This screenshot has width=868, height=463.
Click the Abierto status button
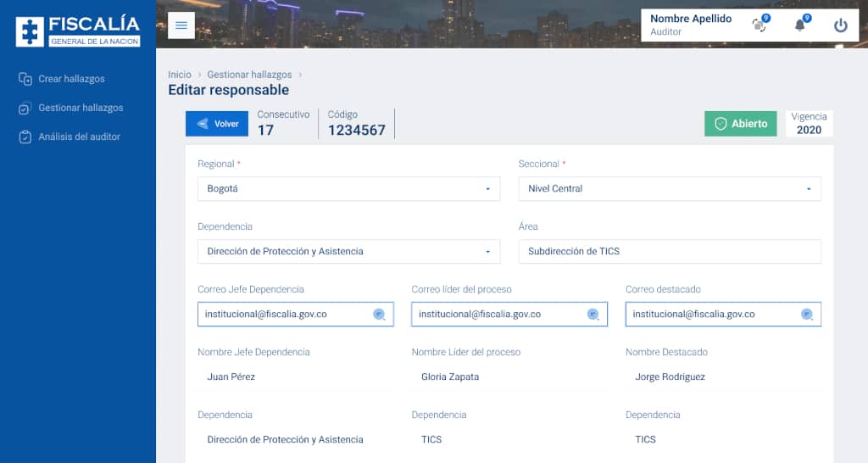click(740, 124)
